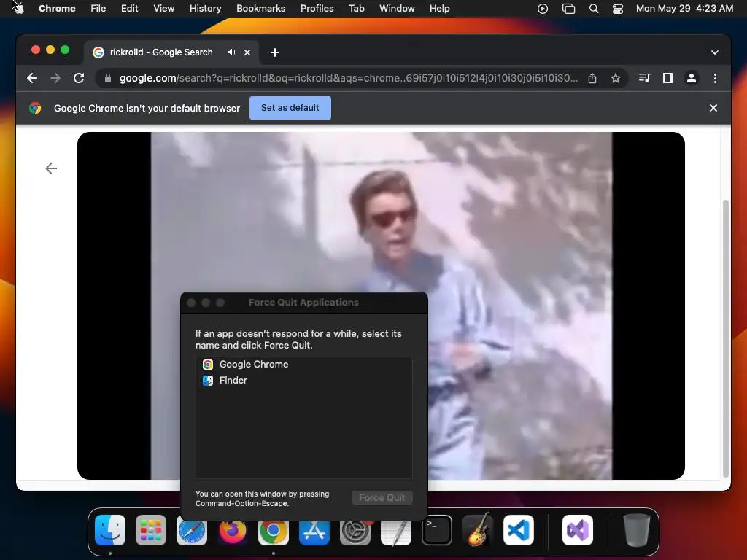Viewport: 747px width, 560px height.
Task: Open Launchpad from the Dock
Action: coord(151,530)
